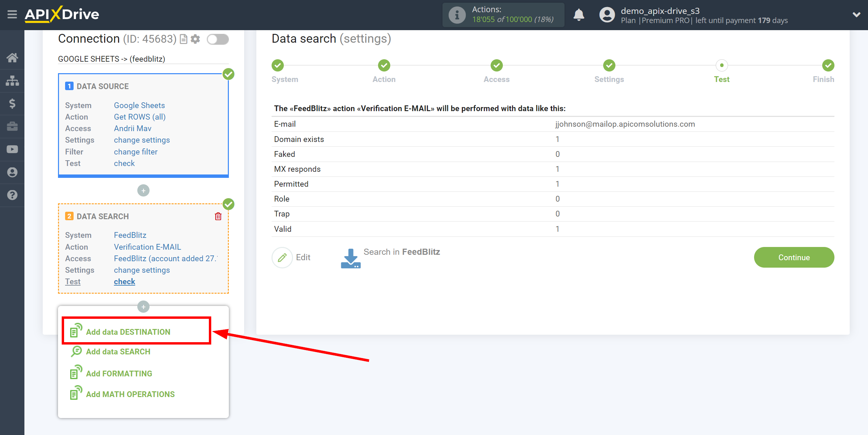Open the FeedBlitz system link

click(130, 235)
